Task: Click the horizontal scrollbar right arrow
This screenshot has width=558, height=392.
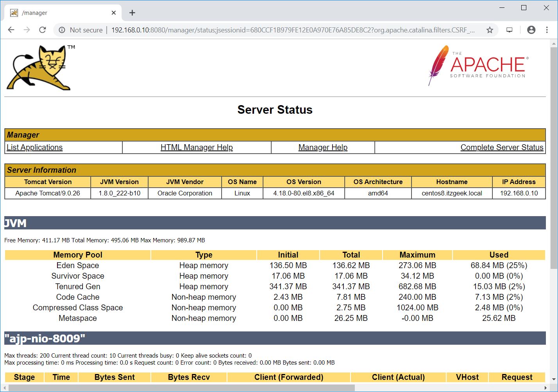Action: tap(546, 388)
